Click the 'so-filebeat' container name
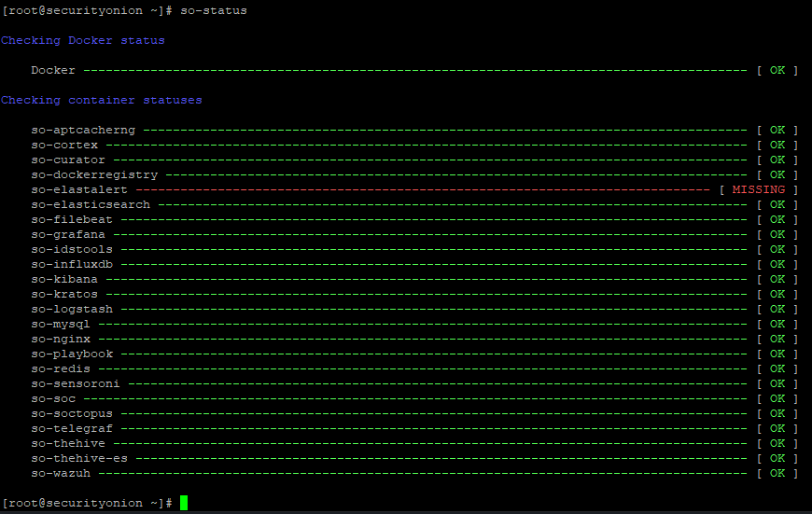The height and width of the screenshot is (514, 812). click(72, 219)
